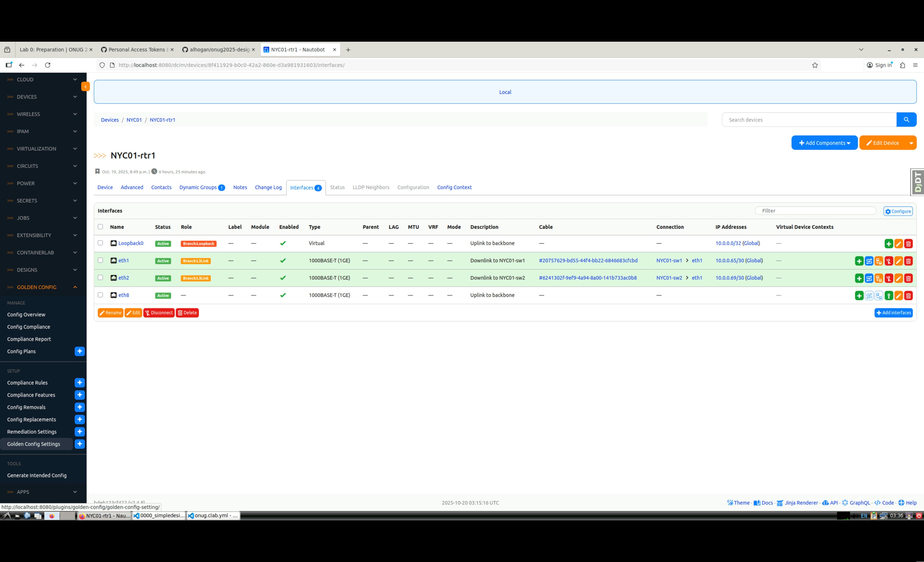Click blue trace cable icon on eth2 row
This screenshot has height=562, width=924.
[x=869, y=278]
